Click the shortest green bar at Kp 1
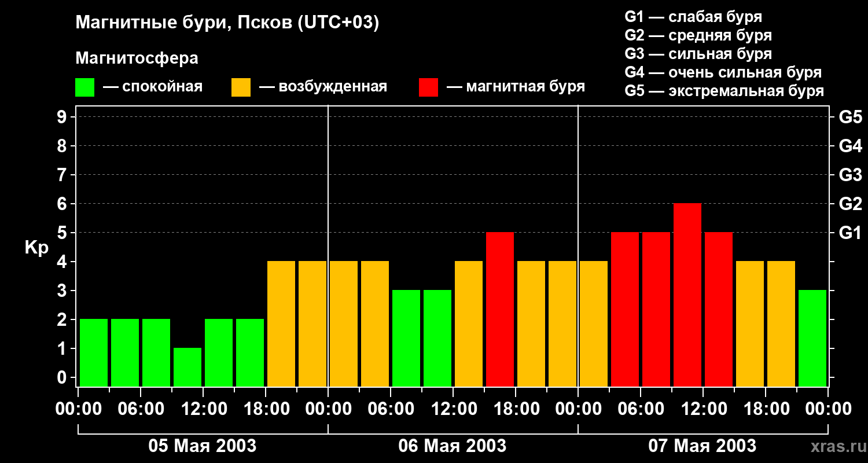 coord(187,367)
